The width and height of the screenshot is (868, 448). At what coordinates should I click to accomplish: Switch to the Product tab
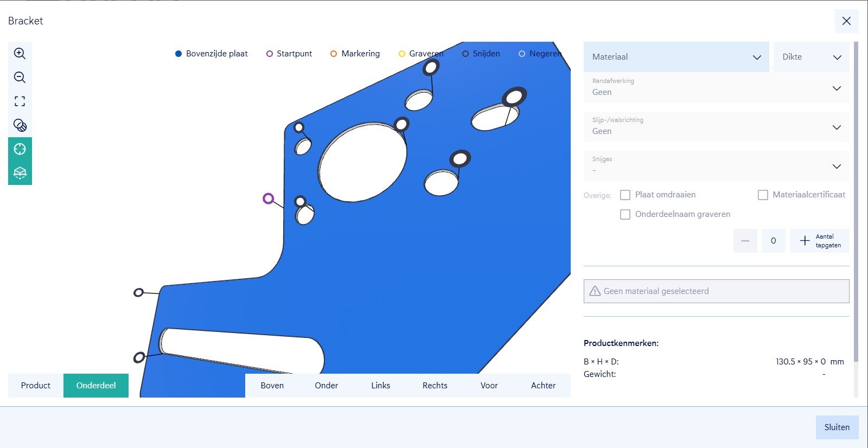point(35,386)
